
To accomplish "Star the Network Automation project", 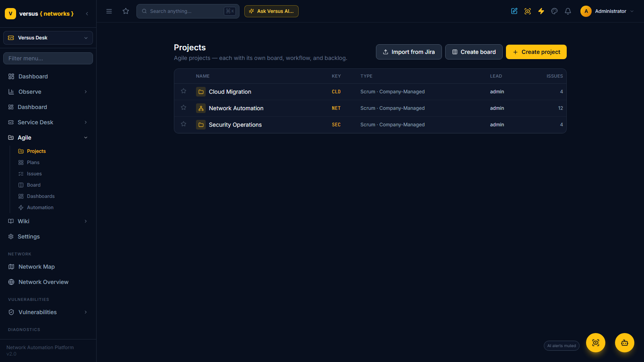I will click(184, 108).
